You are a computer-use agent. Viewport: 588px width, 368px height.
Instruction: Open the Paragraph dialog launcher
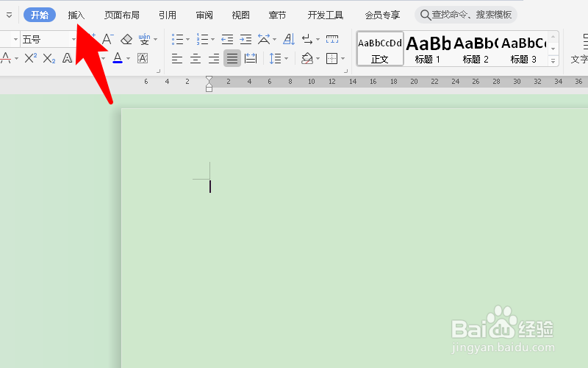click(x=345, y=71)
